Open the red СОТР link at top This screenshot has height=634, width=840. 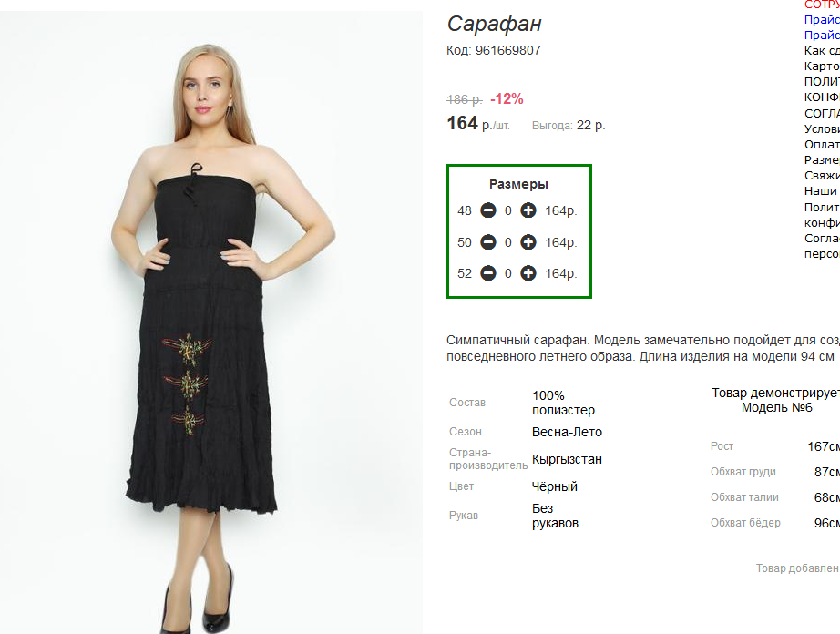pyautogui.click(x=822, y=5)
